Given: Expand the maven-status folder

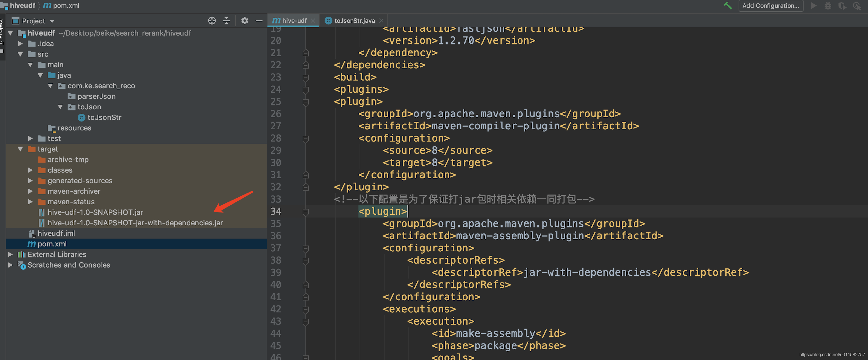Looking at the screenshot, I should pos(31,202).
